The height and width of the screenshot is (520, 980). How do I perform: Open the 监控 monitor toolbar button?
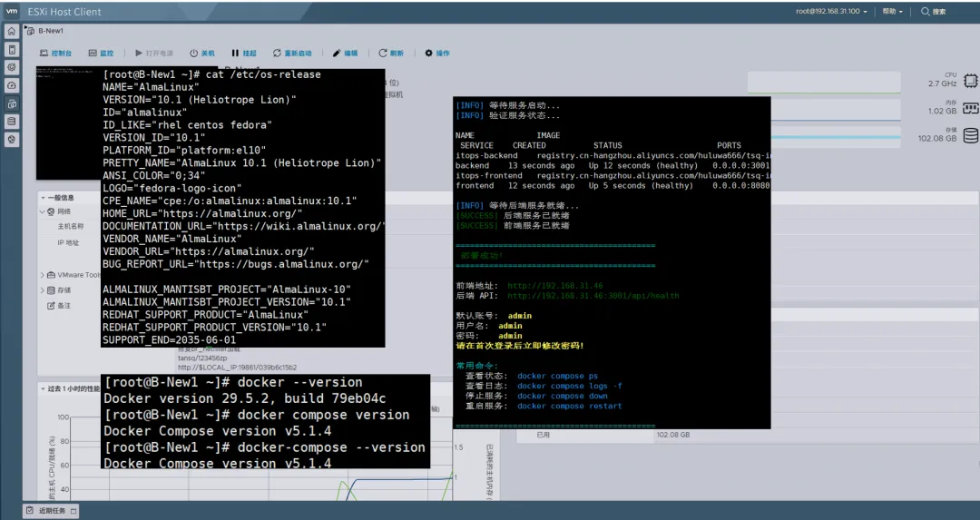pyautogui.click(x=101, y=54)
